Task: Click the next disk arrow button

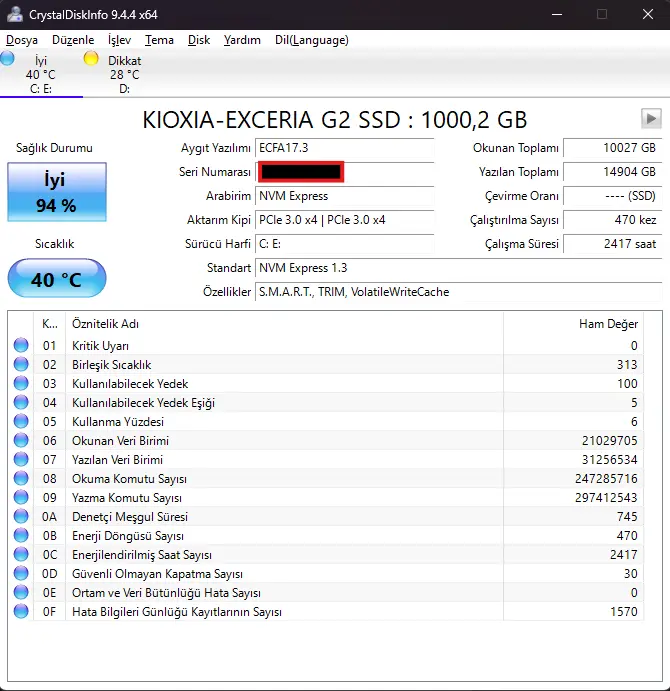Action: (651, 119)
